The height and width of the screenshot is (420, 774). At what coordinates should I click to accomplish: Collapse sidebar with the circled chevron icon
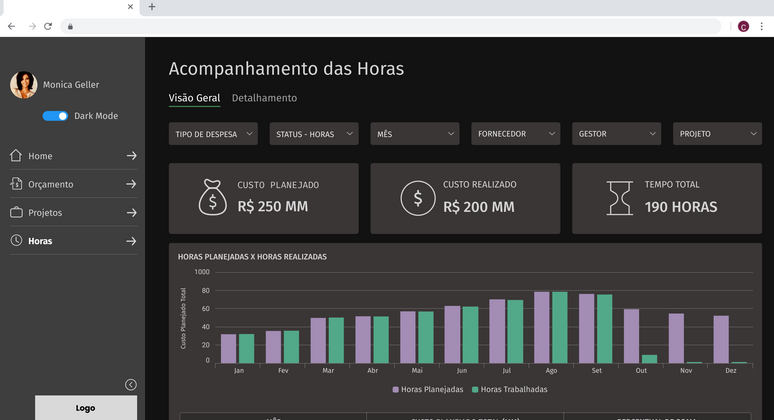131,384
